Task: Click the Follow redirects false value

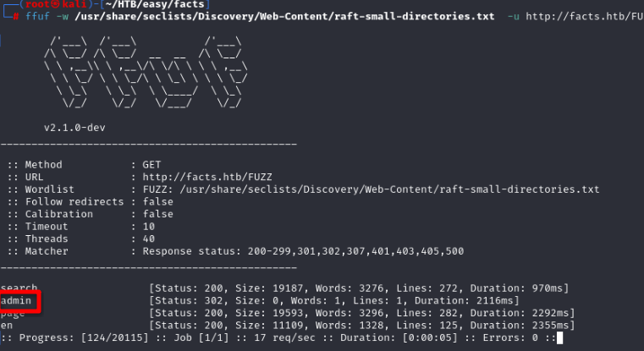Action: click(158, 201)
